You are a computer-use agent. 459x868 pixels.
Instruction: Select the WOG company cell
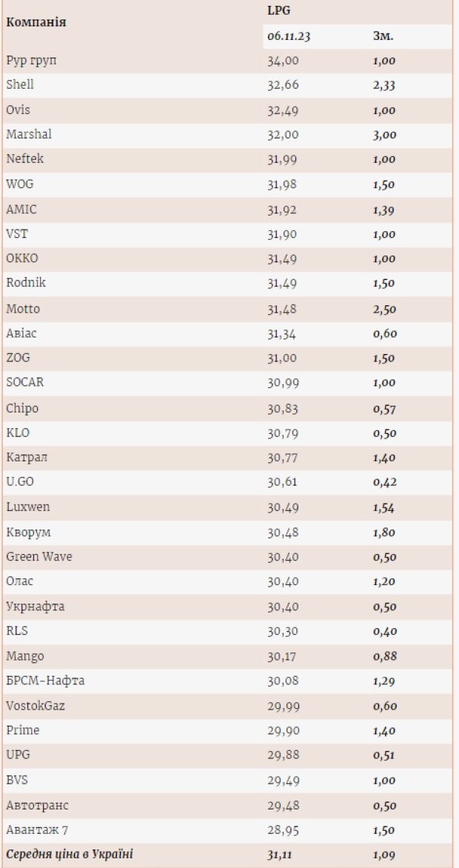[21, 184]
